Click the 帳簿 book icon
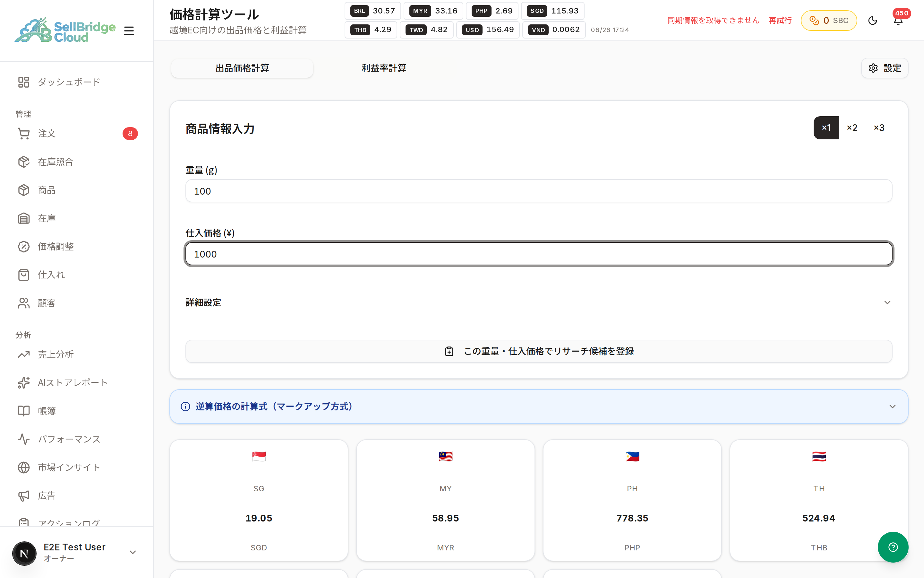Viewport: 924px width, 578px height. tap(24, 411)
